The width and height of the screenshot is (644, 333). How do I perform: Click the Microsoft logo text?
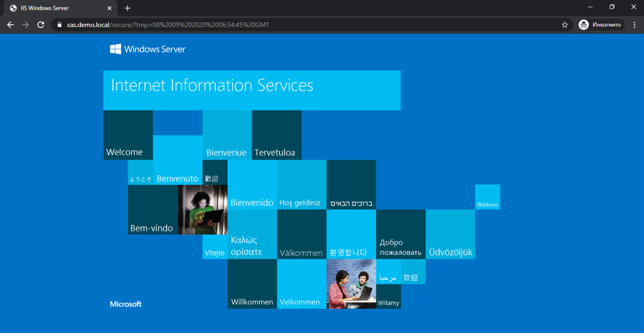126,304
